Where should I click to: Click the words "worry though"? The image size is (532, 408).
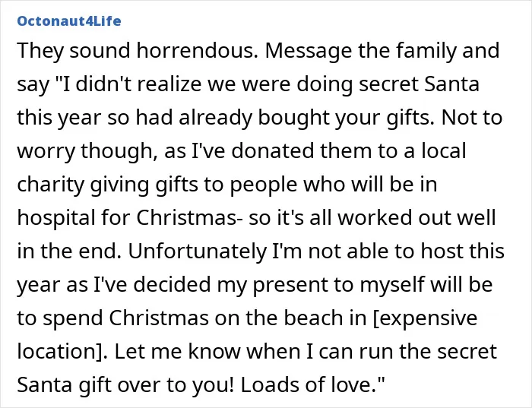point(84,151)
